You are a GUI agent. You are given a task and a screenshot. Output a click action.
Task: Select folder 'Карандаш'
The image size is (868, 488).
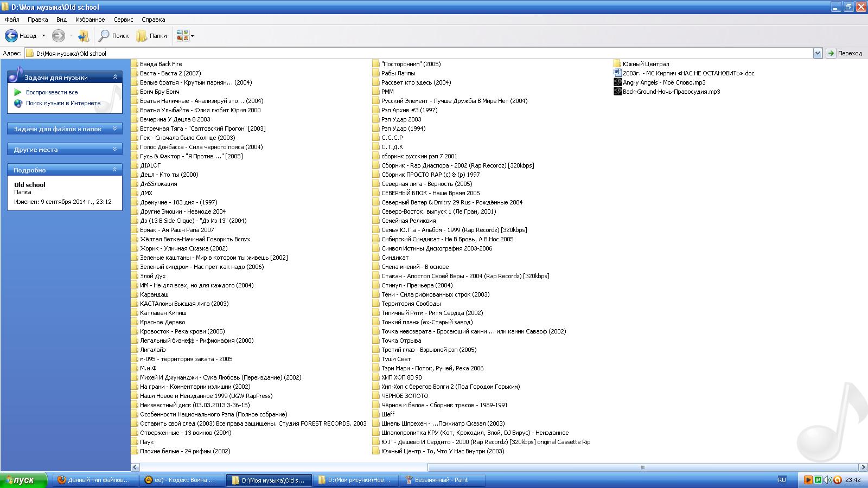(150, 294)
